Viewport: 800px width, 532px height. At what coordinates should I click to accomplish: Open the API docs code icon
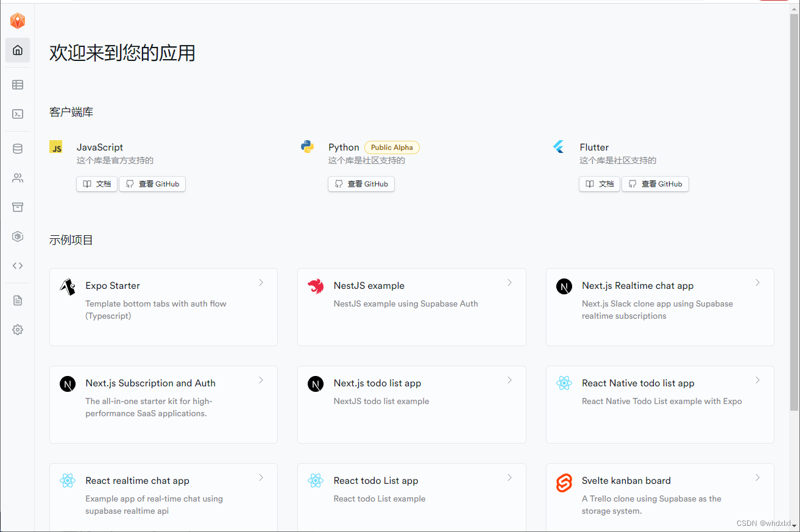point(17,265)
